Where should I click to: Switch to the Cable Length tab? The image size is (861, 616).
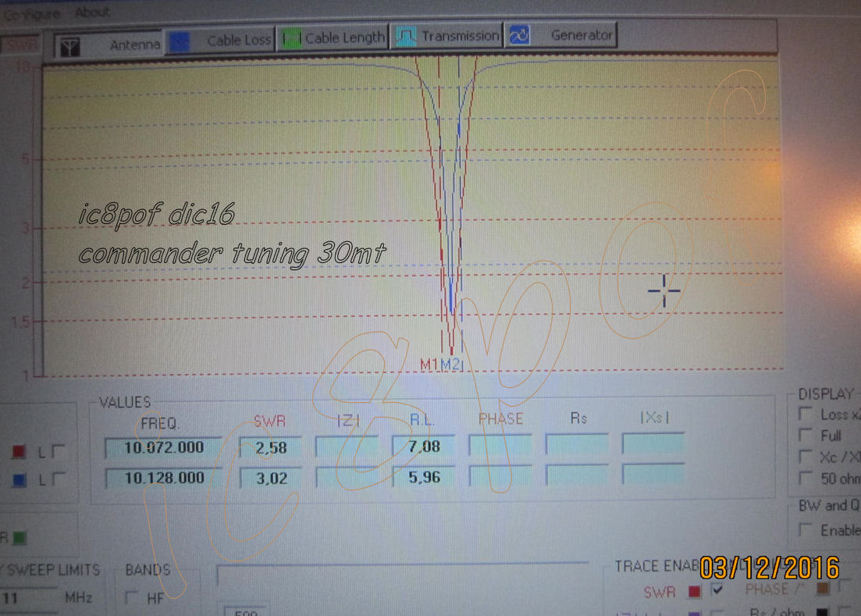(333, 38)
